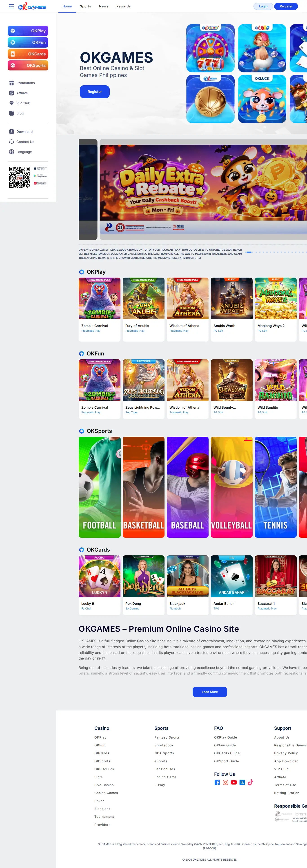Open the VIP Club diamond icon
The width and height of the screenshot is (307, 868).
(11, 103)
